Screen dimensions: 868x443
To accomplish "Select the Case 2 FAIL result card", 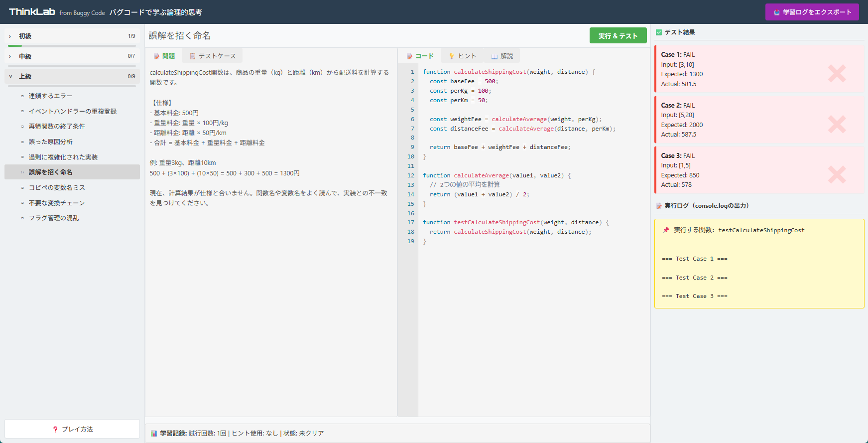I will click(759, 120).
